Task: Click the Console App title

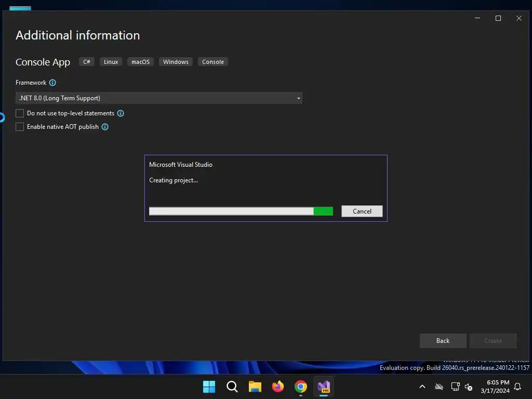Action: pos(43,62)
